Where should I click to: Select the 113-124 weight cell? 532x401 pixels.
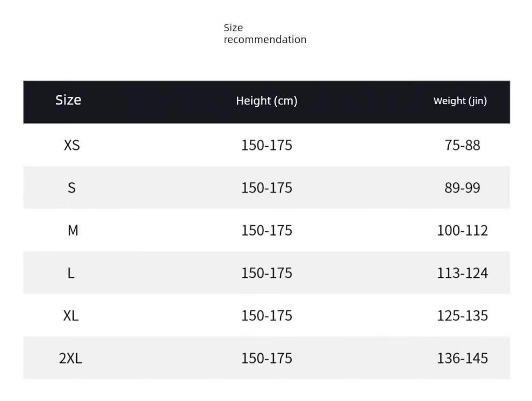[x=462, y=273]
